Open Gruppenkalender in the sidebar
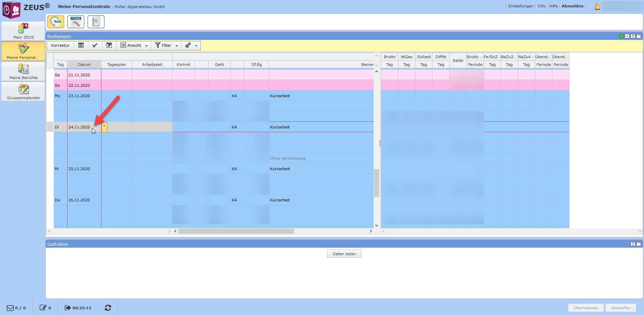Screen dimensions: 644x315 pos(23,92)
